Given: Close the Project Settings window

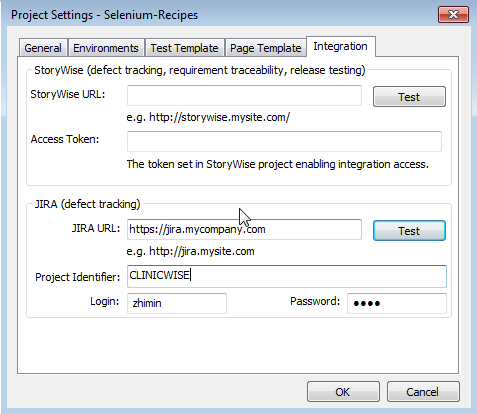Looking at the screenshot, I should point(453,15).
